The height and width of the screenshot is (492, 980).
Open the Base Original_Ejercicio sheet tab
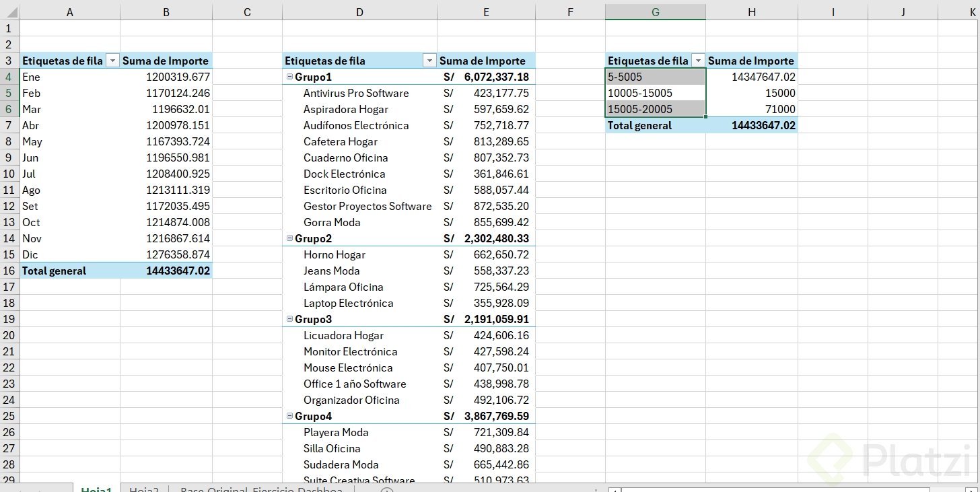pos(261,489)
